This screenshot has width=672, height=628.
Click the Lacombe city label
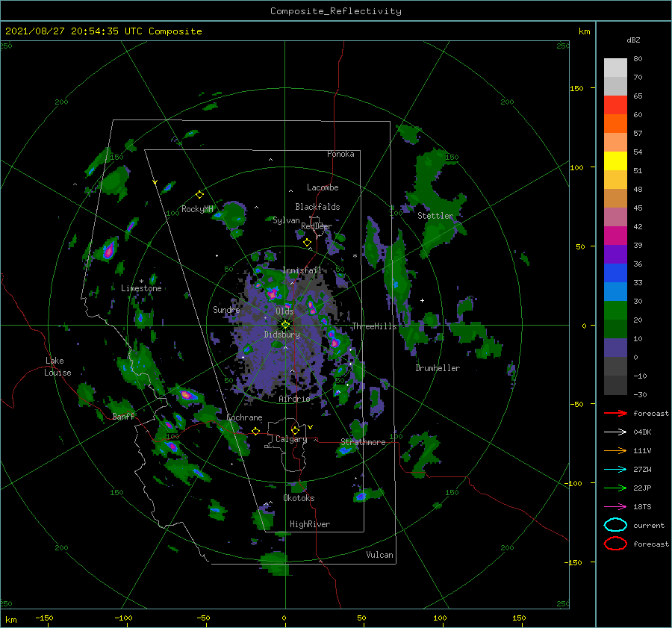point(323,187)
